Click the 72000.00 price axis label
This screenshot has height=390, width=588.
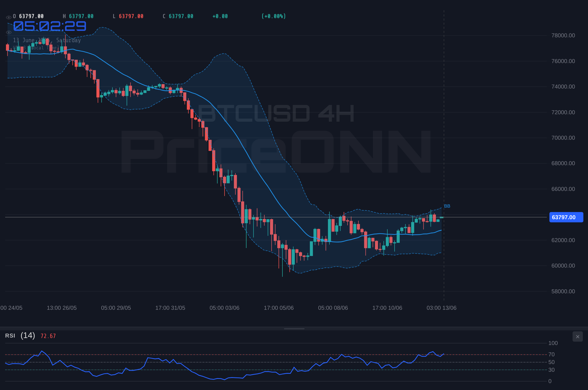tap(563, 112)
